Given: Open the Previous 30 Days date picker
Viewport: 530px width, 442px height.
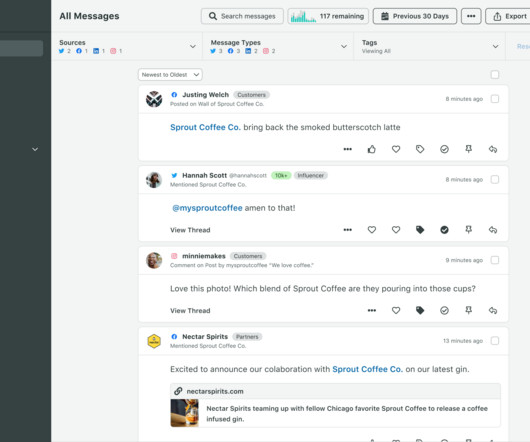Looking at the screenshot, I should pyautogui.click(x=415, y=16).
